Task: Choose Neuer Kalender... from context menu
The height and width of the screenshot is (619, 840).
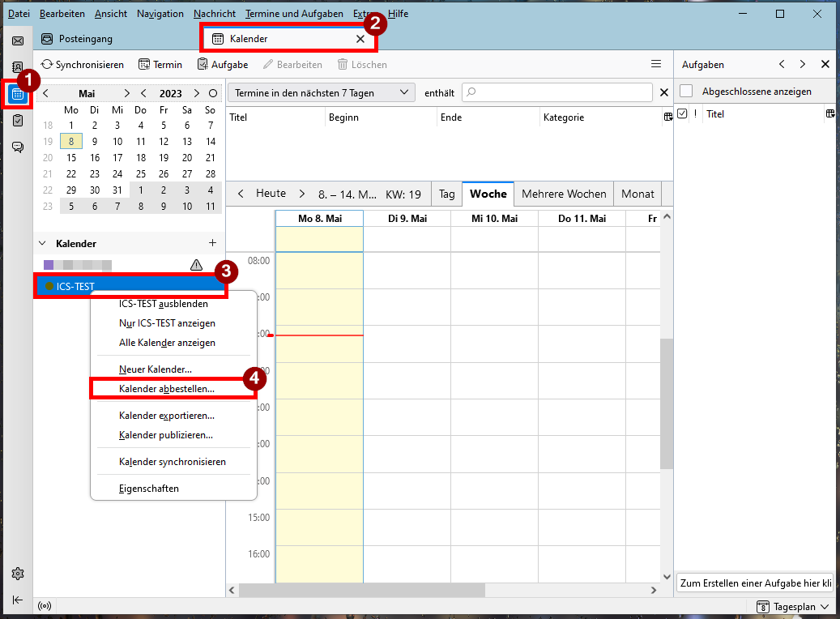Action: coord(173,369)
